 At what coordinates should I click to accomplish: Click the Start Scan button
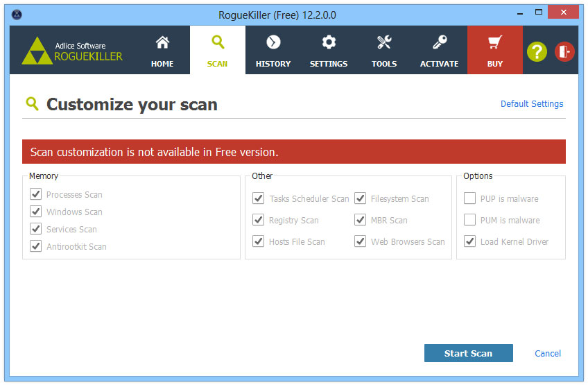(x=468, y=353)
